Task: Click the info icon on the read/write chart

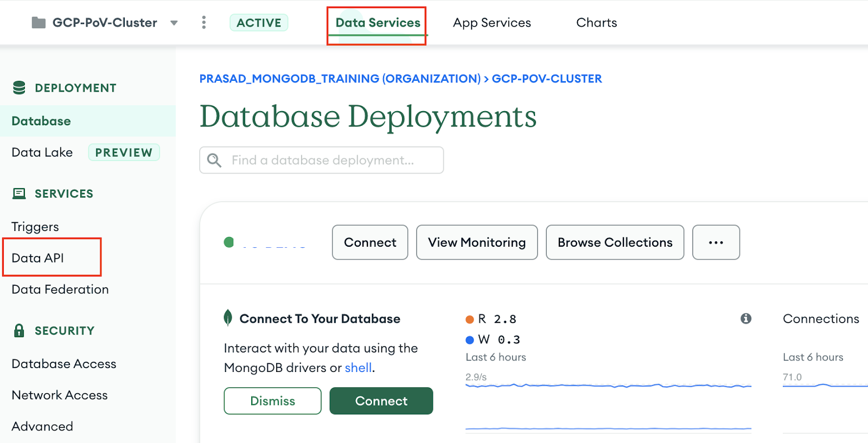Action: click(x=746, y=318)
